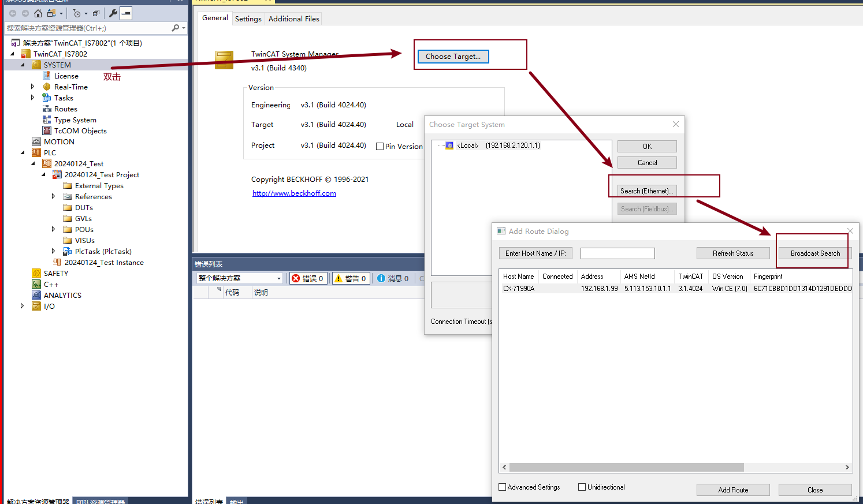
Task: Check the Advanced Settings box
Action: [x=503, y=487]
